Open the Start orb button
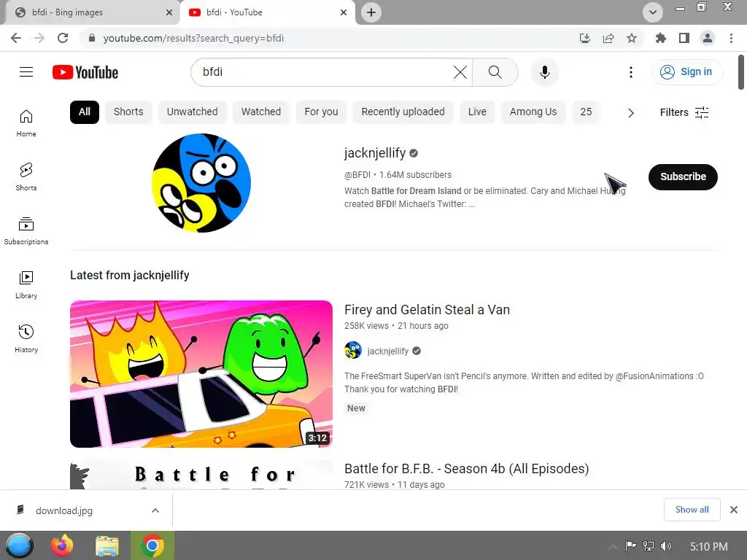The image size is (747, 560). [19, 545]
